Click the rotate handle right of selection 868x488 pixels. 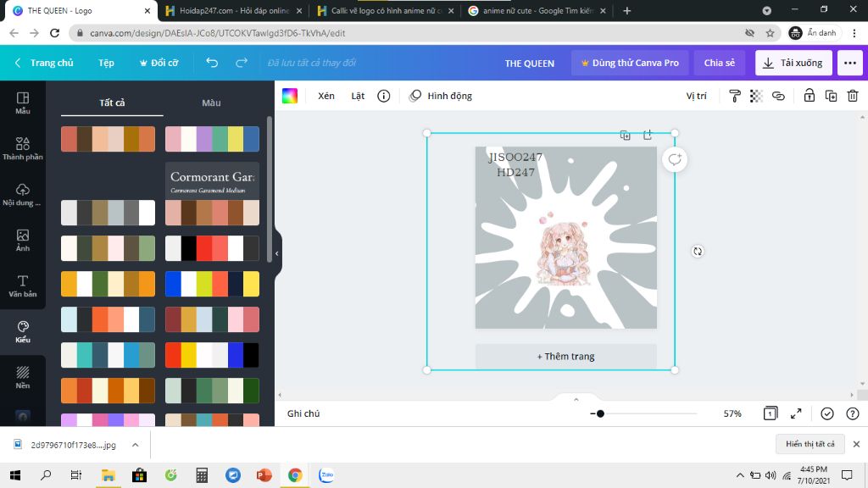tap(698, 251)
